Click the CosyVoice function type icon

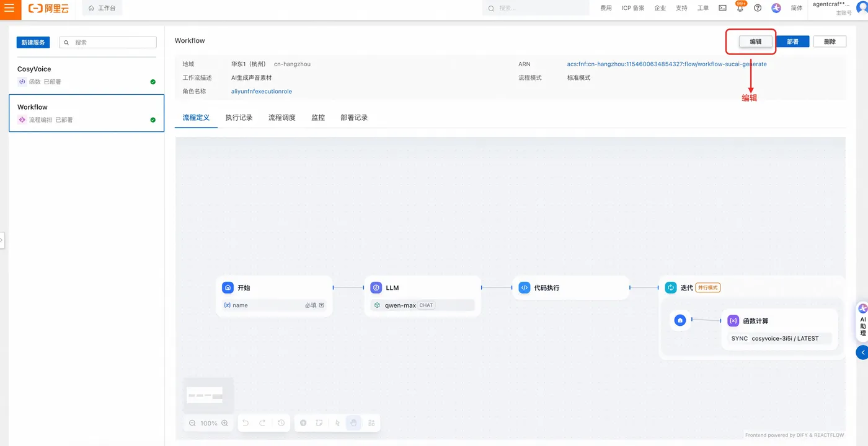[x=22, y=82]
